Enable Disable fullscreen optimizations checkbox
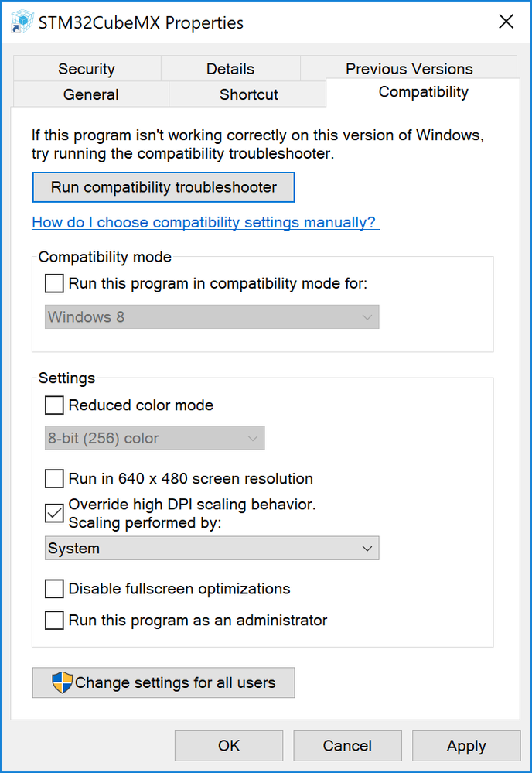 (54, 589)
